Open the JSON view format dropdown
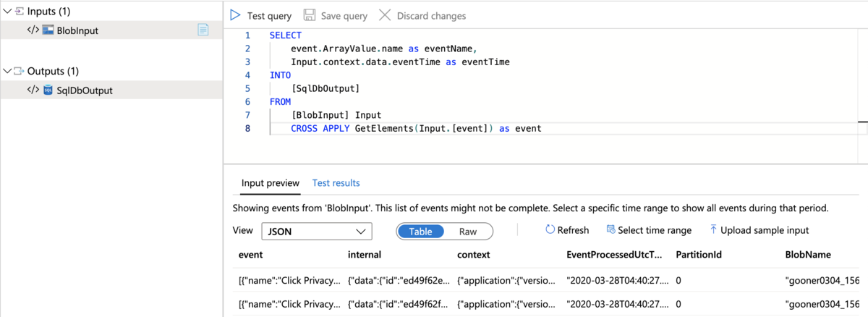The width and height of the screenshot is (868, 317). point(316,232)
